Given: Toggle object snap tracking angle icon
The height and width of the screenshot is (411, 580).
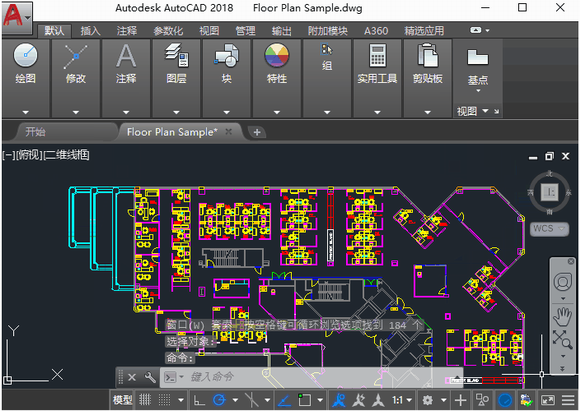Looking at the screenshot, I should tap(284, 400).
